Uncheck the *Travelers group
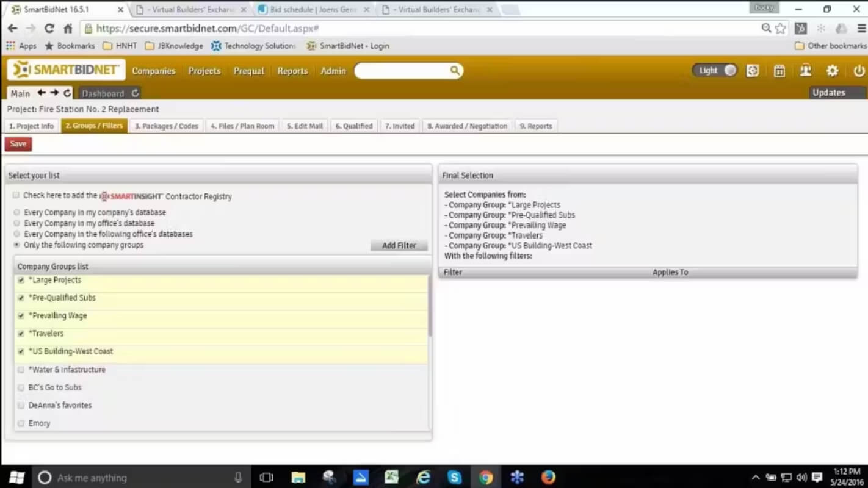Screen dimensions: 868x488 point(21,334)
